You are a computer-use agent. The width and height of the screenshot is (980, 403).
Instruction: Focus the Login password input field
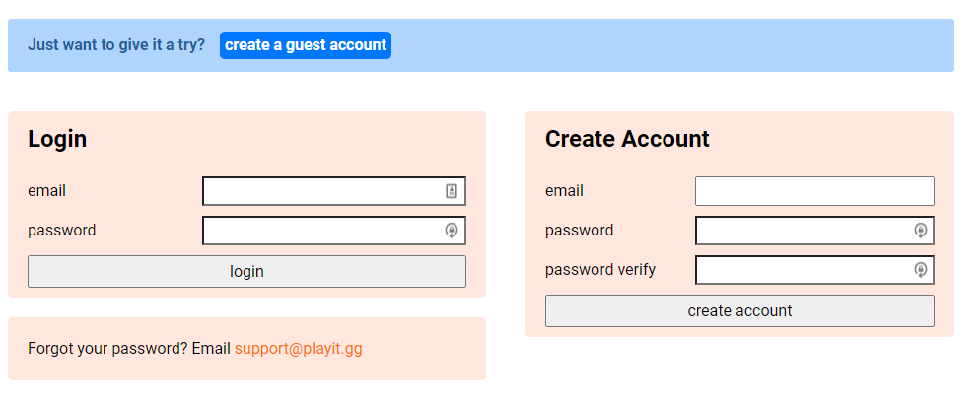pos(320,231)
